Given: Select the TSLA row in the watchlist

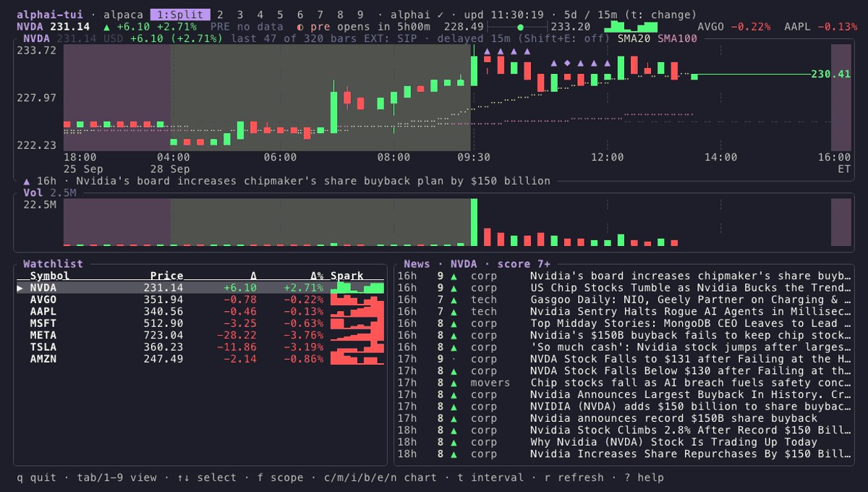Looking at the screenshot, I should click(200, 347).
